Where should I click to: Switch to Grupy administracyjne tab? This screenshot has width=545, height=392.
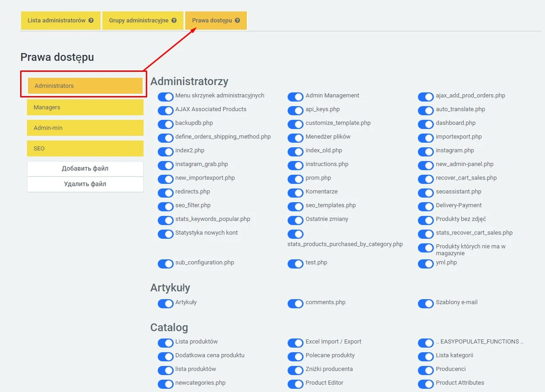click(139, 21)
